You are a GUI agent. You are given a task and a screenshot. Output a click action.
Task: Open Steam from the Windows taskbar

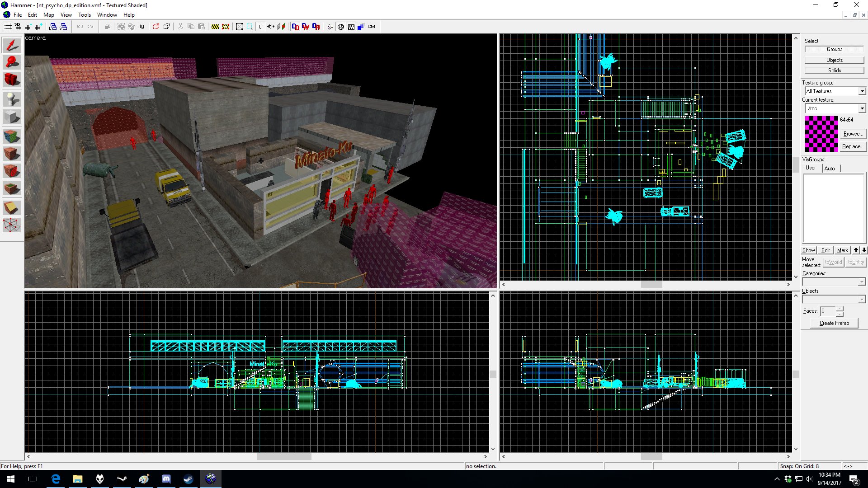click(x=188, y=479)
